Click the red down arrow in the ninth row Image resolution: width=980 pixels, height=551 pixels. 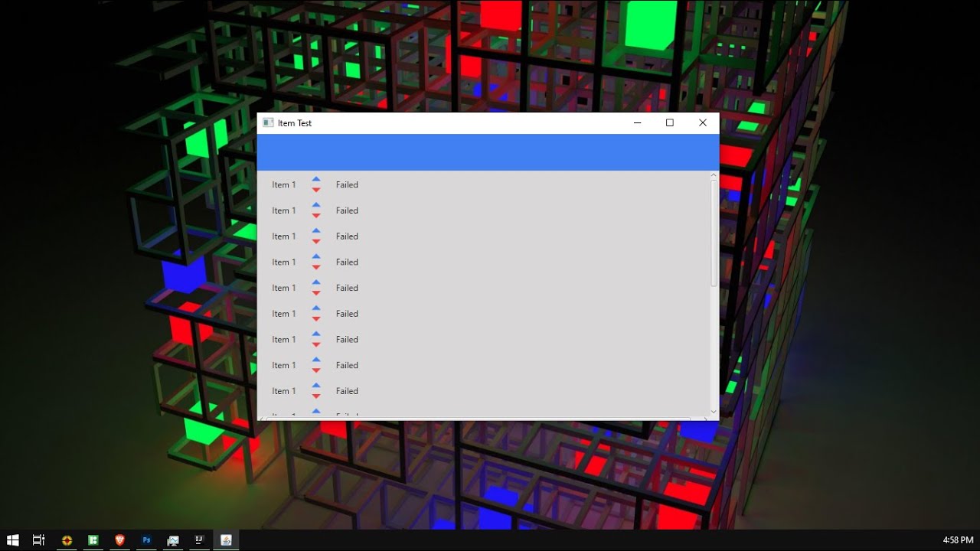click(x=316, y=396)
